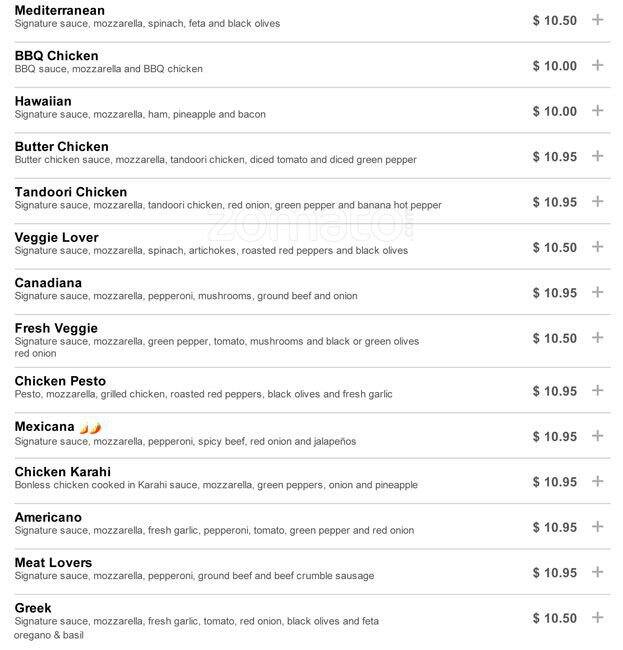Add Mediterranean pizza with plus icon
Viewport: 623px width, 650px height.
pos(598,20)
